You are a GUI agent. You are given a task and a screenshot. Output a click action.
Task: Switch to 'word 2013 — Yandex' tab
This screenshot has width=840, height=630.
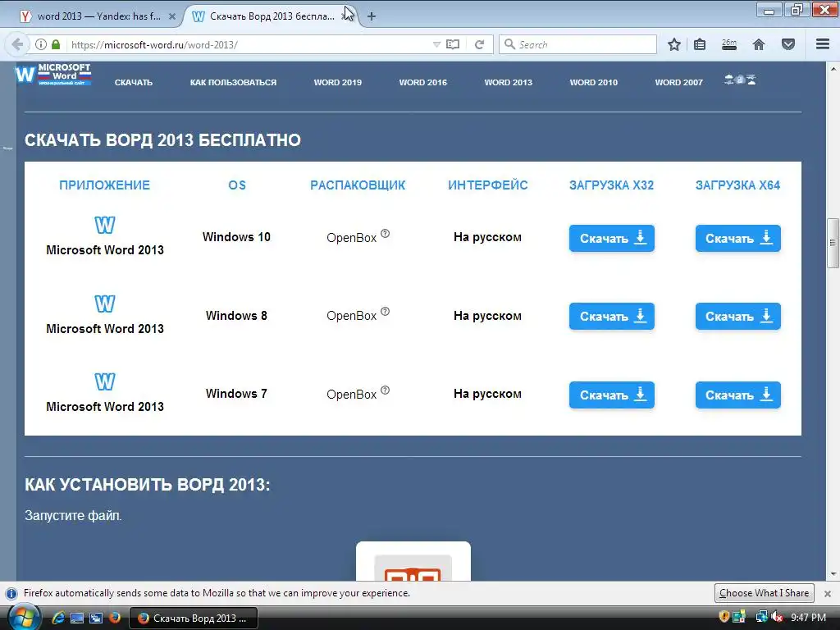click(x=98, y=16)
